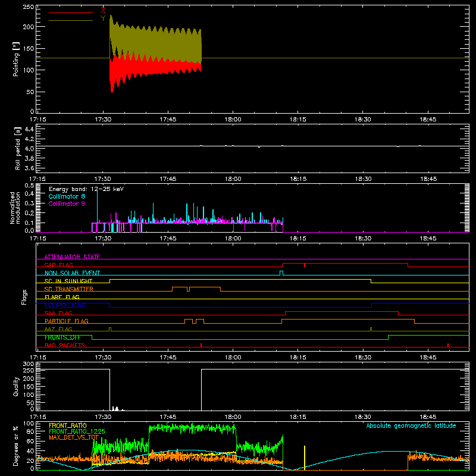This screenshot has width=476, height=476.
Task: Click the 4.4 tick on Roll period axis
Action: pos(29,129)
